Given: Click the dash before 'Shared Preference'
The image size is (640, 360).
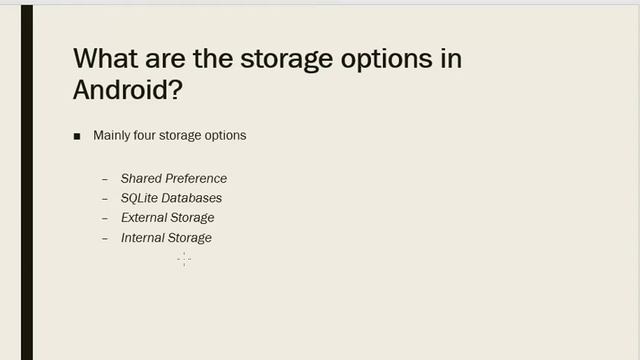Looking at the screenshot, I should pos(105,179).
